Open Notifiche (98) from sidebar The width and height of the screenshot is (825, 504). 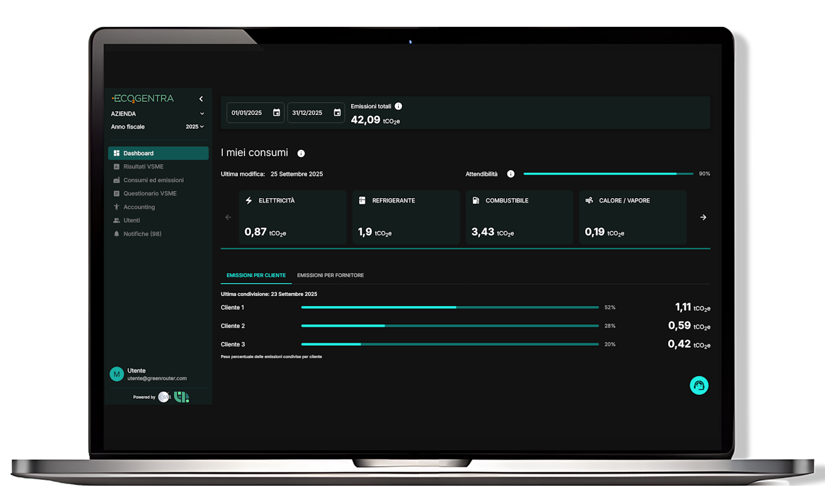point(142,234)
